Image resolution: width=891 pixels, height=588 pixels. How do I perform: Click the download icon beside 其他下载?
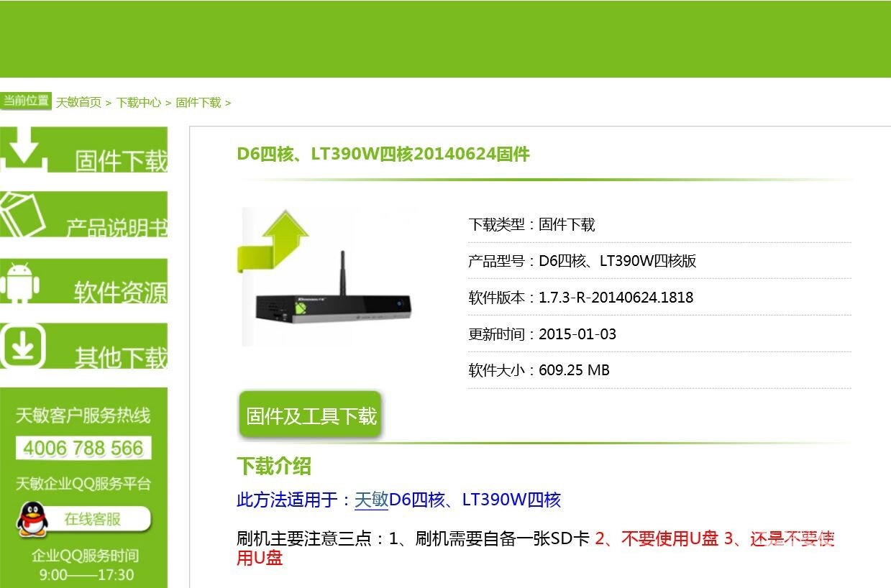pyautogui.click(x=23, y=346)
